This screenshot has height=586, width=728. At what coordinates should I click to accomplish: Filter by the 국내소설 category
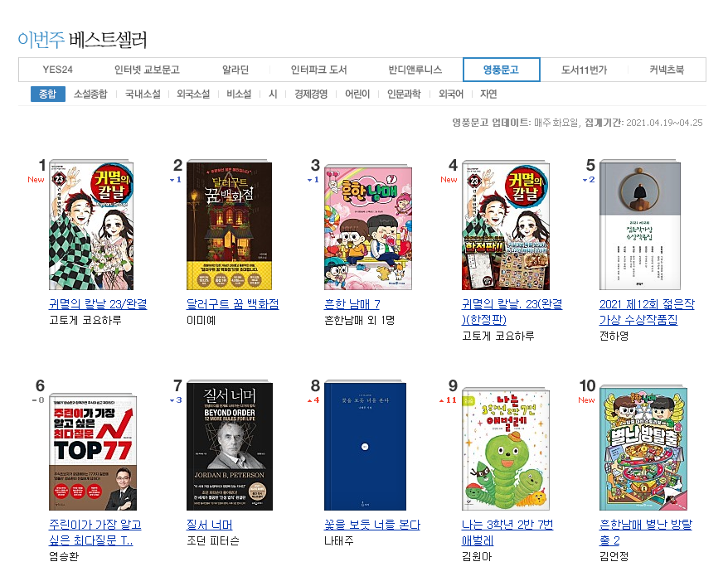[143, 94]
